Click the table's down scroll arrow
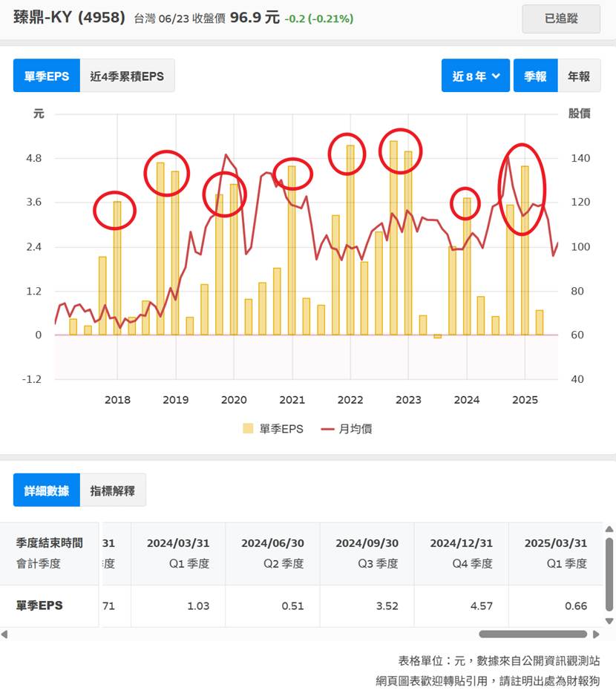 pyautogui.click(x=609, y=621)
